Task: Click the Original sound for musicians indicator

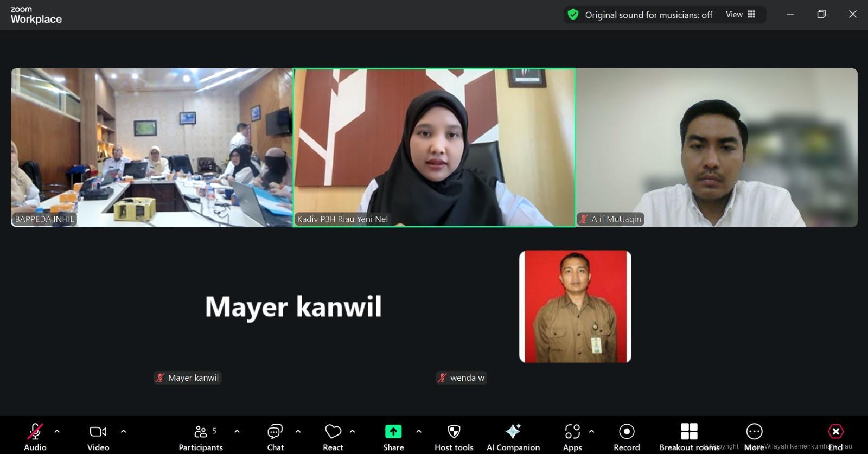Action: click(x=640, y=15)
